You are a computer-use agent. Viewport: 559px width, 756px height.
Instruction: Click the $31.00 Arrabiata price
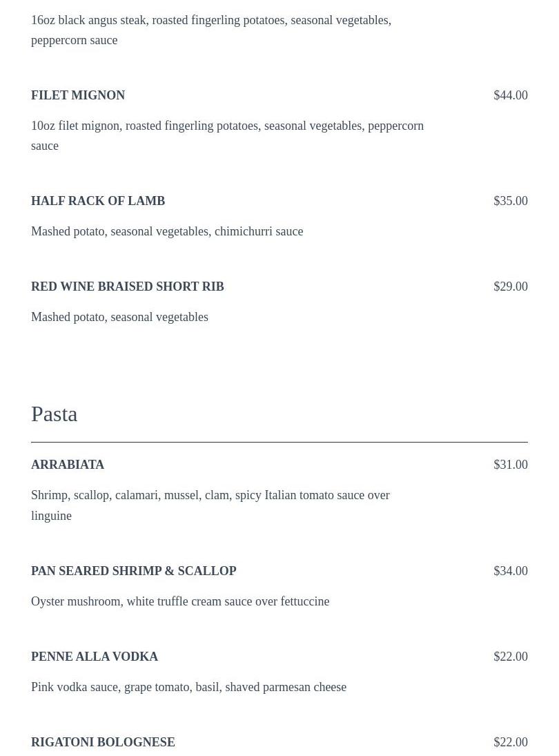pyautogui.click(x=510, y=465)
